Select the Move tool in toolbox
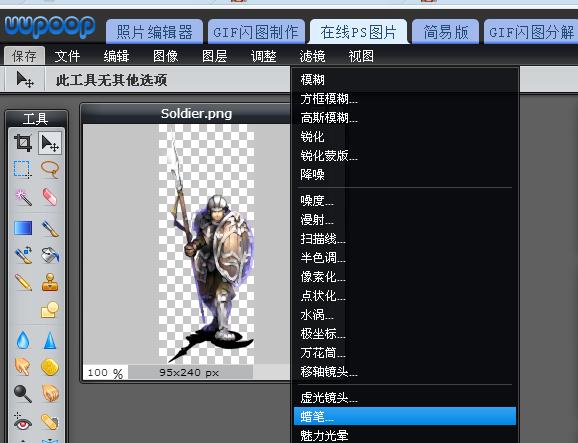 click(50, 143)
